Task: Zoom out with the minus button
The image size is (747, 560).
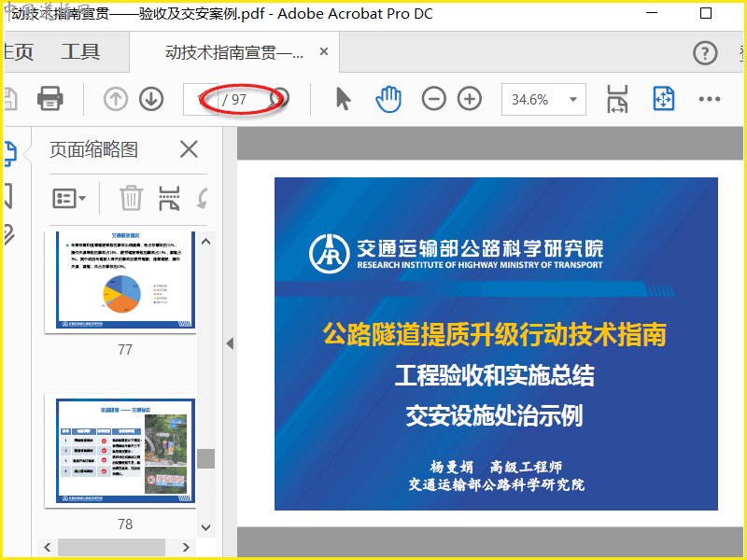Action: pyautogui.click(x=433, y=99)
